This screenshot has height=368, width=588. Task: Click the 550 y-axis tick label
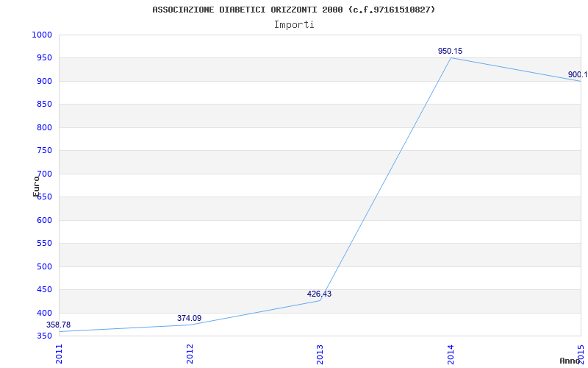pyautogui.click(x=44, y=244)
